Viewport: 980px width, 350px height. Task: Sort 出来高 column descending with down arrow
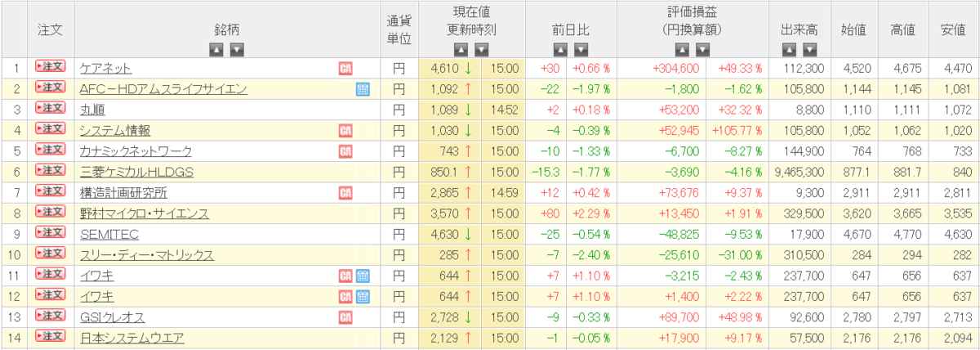pos(809,49)
